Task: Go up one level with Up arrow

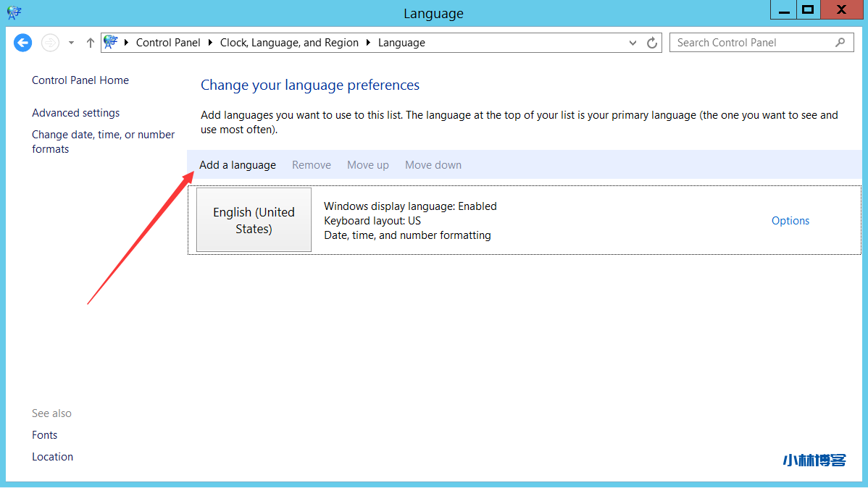Action: pos(90,43)
